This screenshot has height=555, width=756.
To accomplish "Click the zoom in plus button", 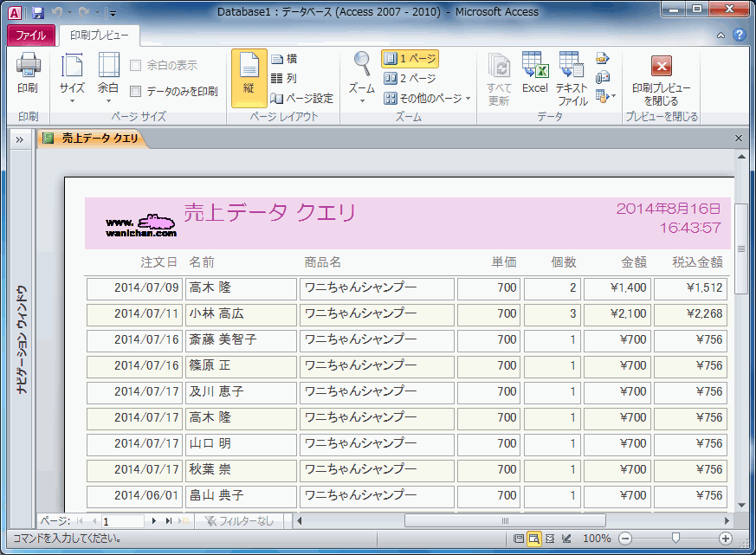I will [726, 539].
